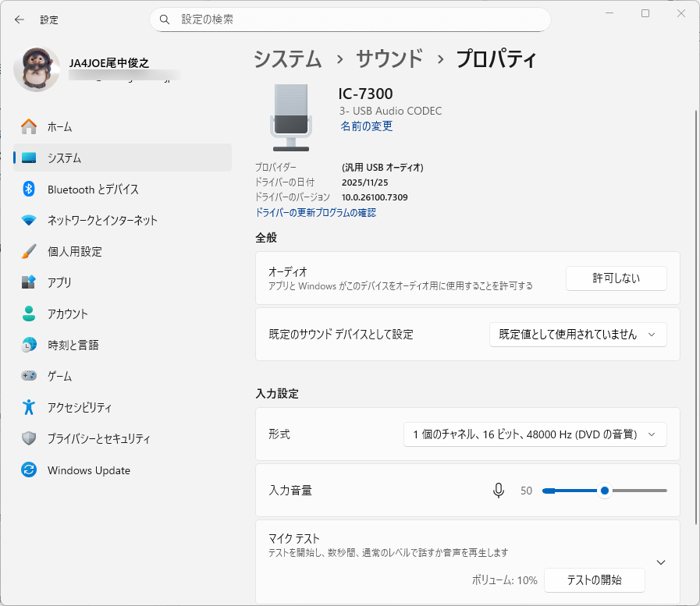Click the input volume value 50
The width and height of the screenshot is (700, 606).
coord(526,491)
